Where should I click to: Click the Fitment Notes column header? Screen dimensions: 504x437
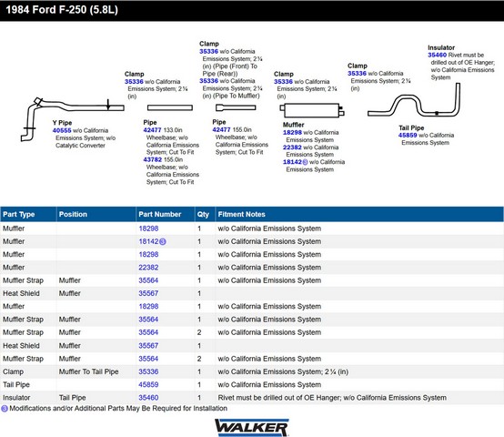(359, 215)
